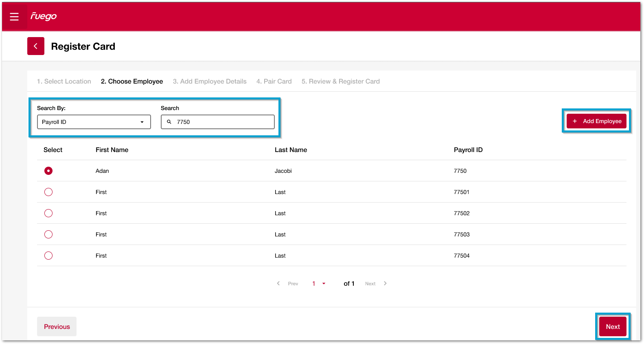Go to the Select Location step
Screen dimensions: 644x344
tap(64, 82)
